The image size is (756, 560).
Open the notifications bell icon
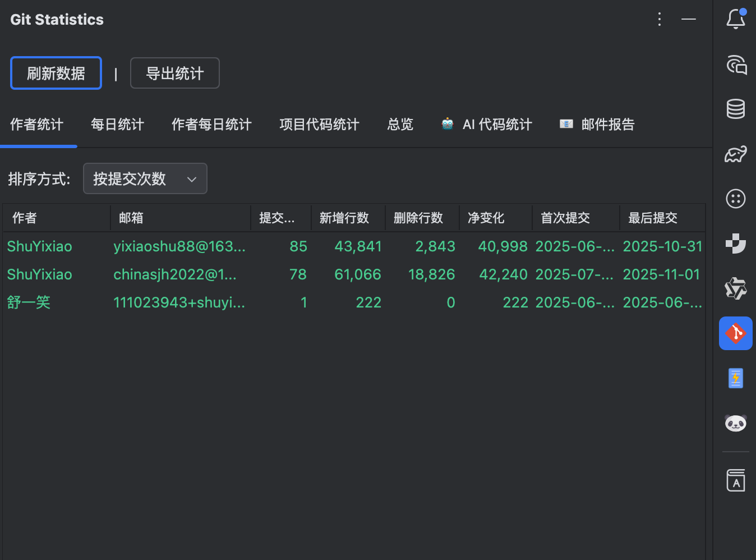click(x=735, y=19)
